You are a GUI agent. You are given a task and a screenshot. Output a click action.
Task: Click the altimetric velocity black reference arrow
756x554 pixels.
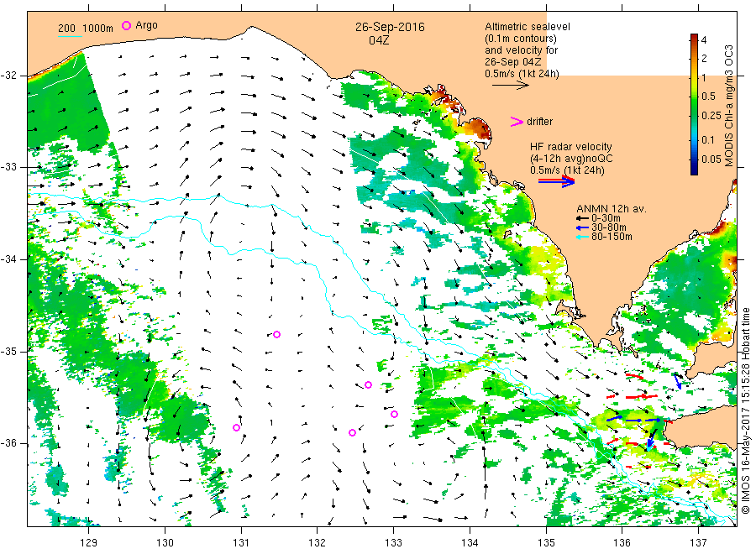coord(511,86)
